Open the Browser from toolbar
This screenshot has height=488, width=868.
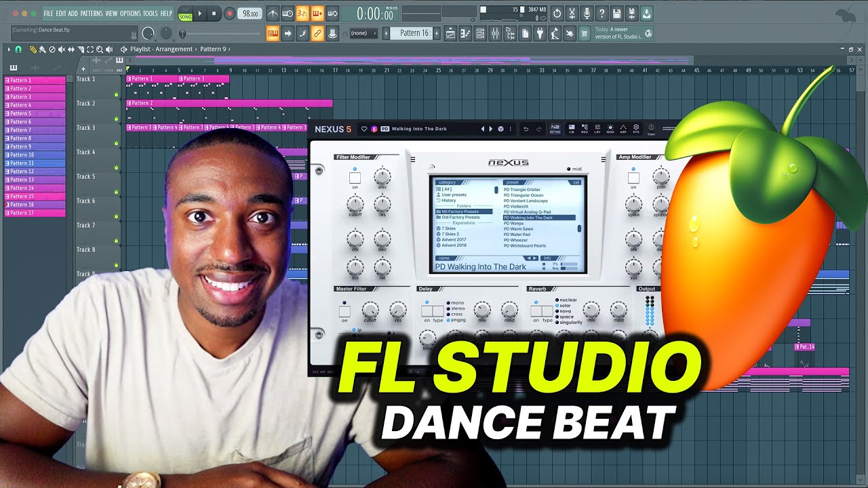(x=510, y=33)
